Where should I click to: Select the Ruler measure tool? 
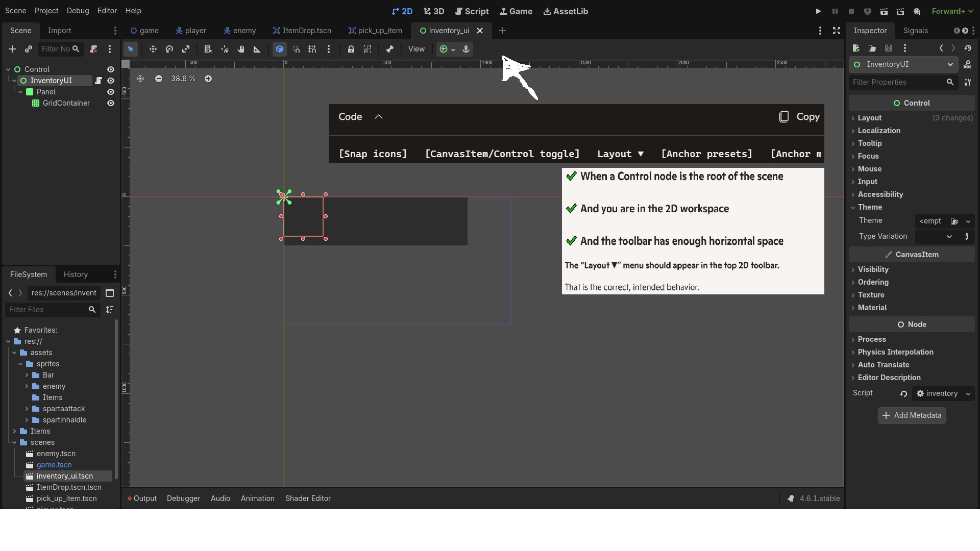[x=257, y=49]
